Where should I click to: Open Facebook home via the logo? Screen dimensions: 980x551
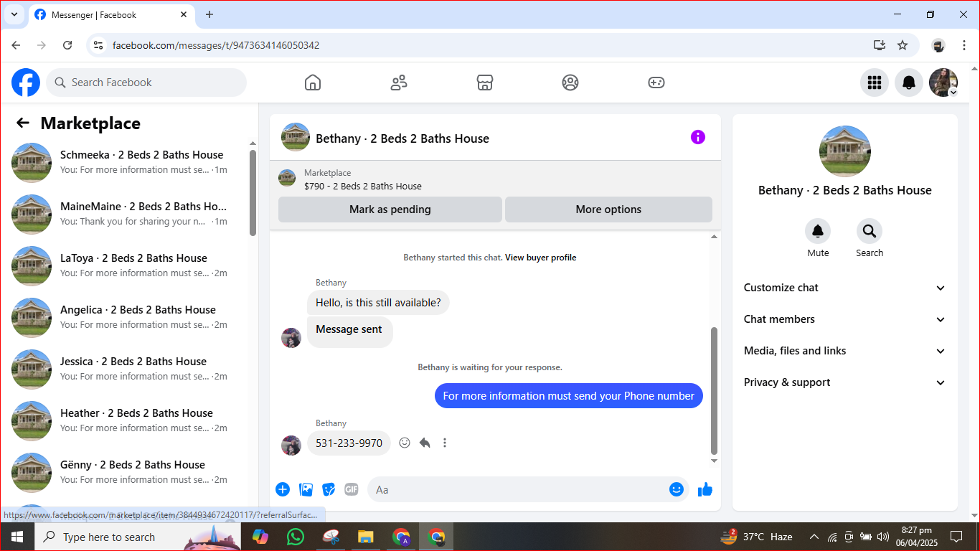coord(26,83)
